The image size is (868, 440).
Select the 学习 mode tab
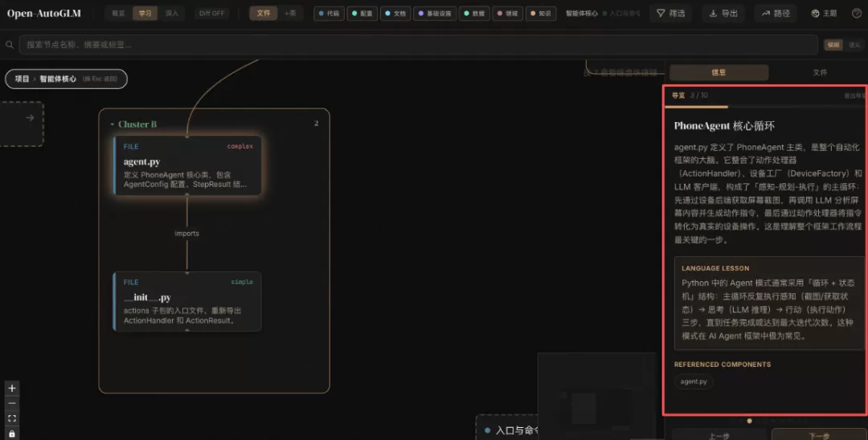click(x=145, y=14)
